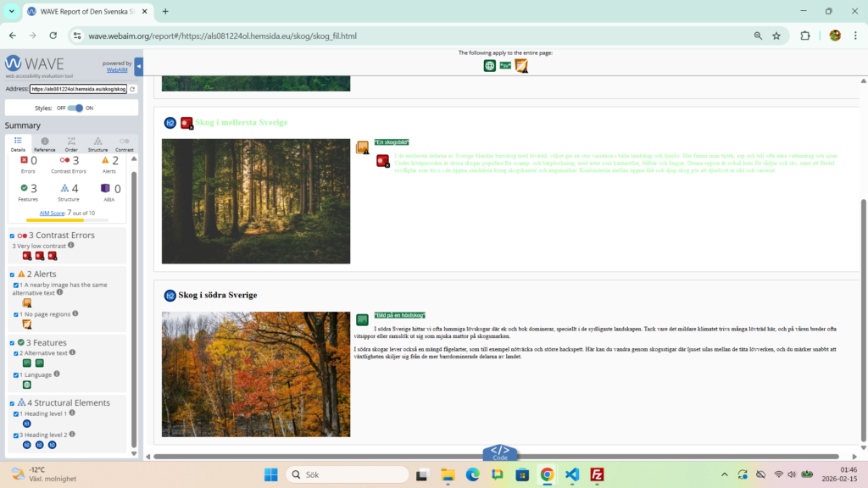Click the no page regions alert icon at page top
Viewport: 868px width, 488px height.
(521, 66)
